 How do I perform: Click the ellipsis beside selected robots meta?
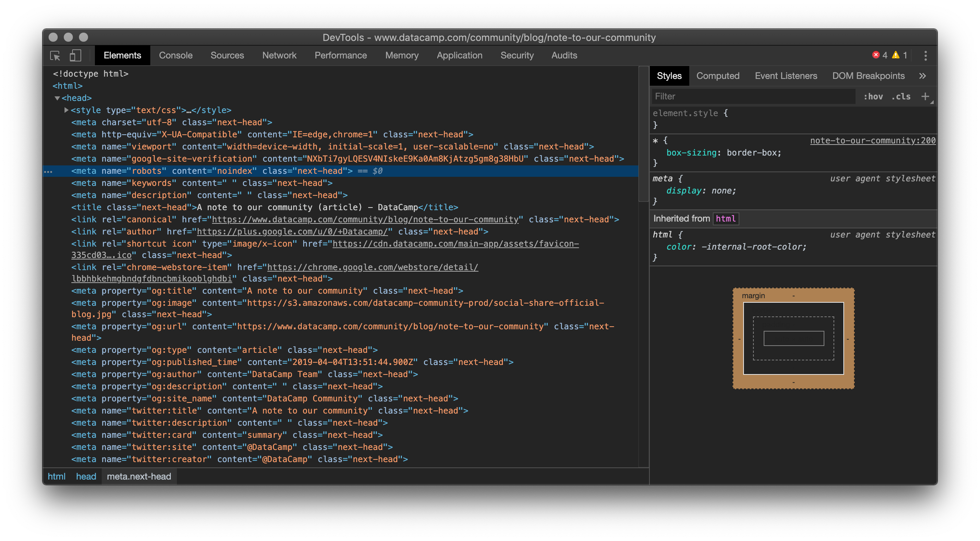coord(48,171)
